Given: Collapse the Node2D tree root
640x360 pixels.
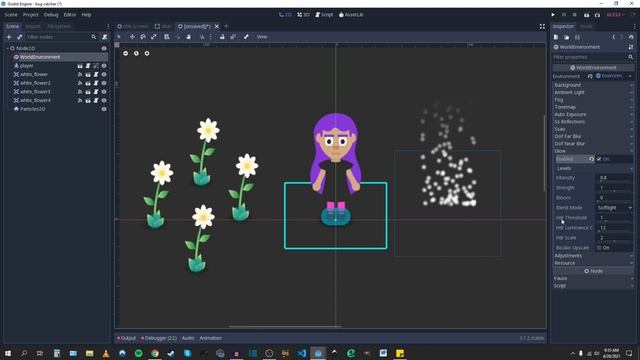Looking at the screenshot, I should tap(8, 49).
